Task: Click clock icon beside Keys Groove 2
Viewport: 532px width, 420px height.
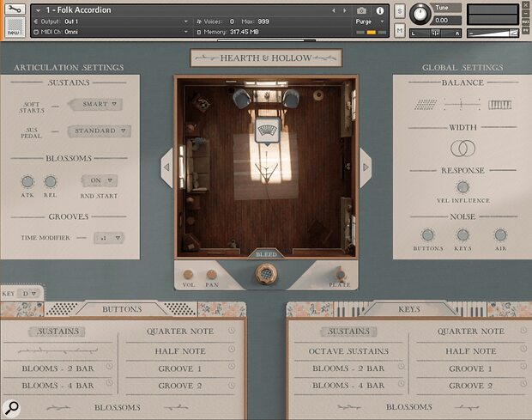Action: 524,384
